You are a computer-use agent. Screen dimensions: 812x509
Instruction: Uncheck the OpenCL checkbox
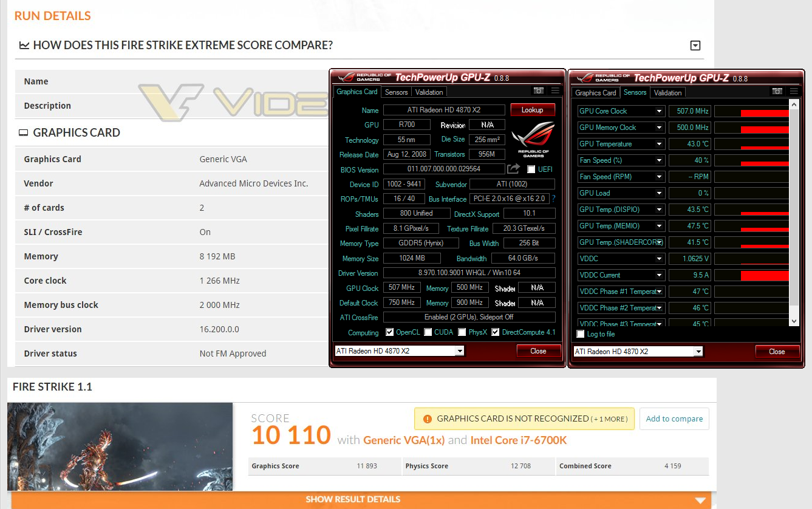point(389,332)
